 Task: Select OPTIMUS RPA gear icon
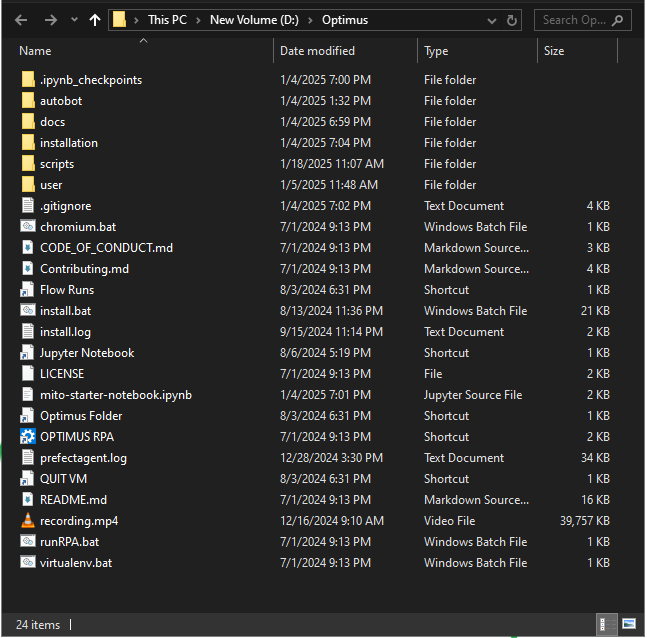(28, 436)
